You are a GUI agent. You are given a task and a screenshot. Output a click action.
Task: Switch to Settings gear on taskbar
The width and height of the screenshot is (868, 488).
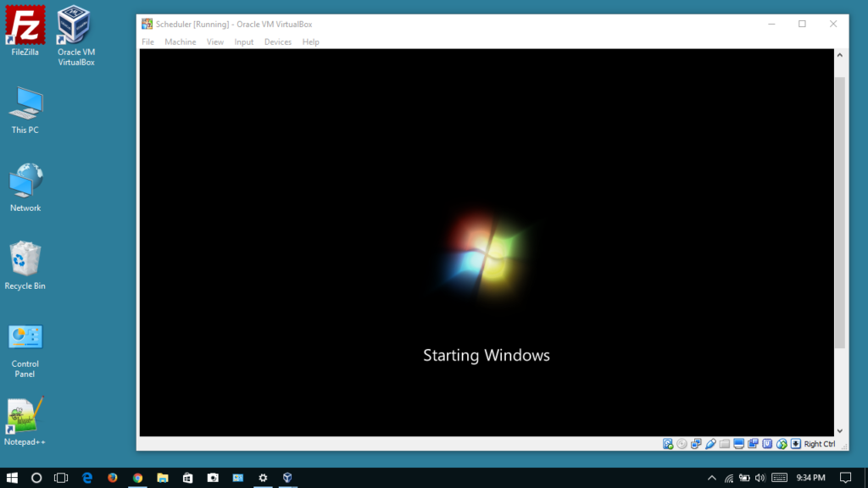[x=263, y=478]
